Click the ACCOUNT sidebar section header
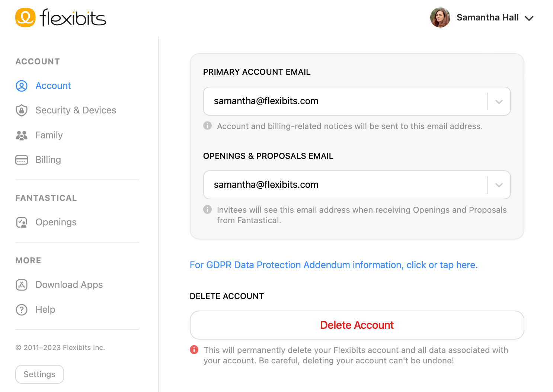 pyautogui.click(x=38, y=61)
